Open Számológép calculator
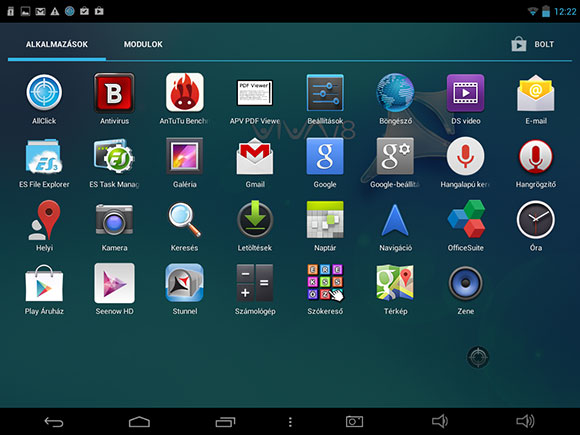The image size is (580, 435). pyautogui.click(x=255, y=283)
